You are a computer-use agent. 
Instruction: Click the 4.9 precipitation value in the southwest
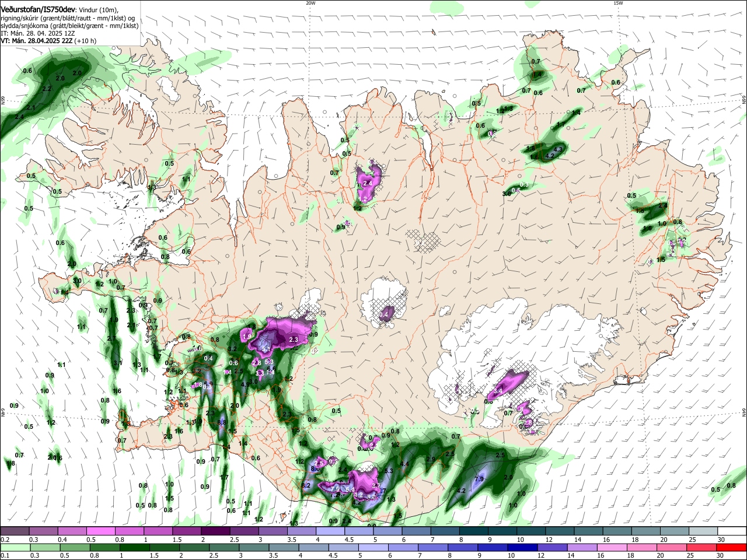coord(246,384)
